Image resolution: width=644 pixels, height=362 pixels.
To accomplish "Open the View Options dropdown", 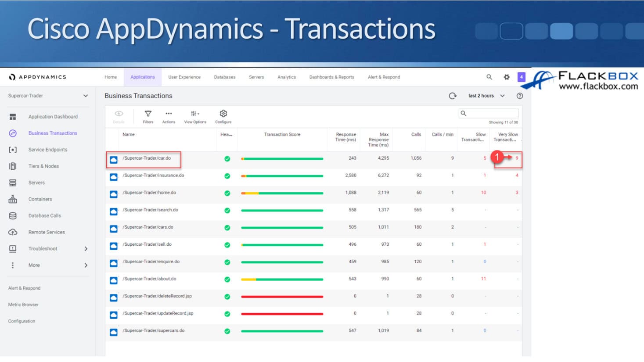I will pyautogui.click(x=195, y=114).
